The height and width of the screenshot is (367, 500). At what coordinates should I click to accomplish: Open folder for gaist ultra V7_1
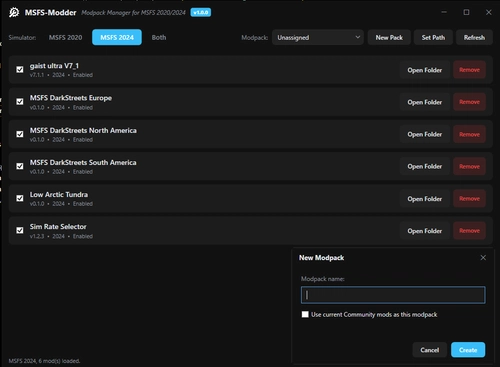tap(425, 70)
